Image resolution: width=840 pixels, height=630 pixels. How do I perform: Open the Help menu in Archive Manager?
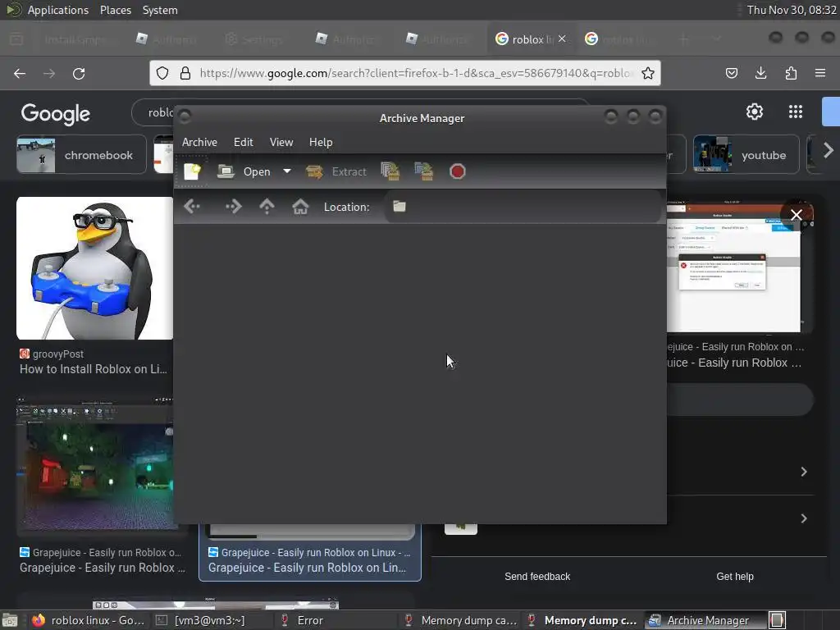click(321, 142)
